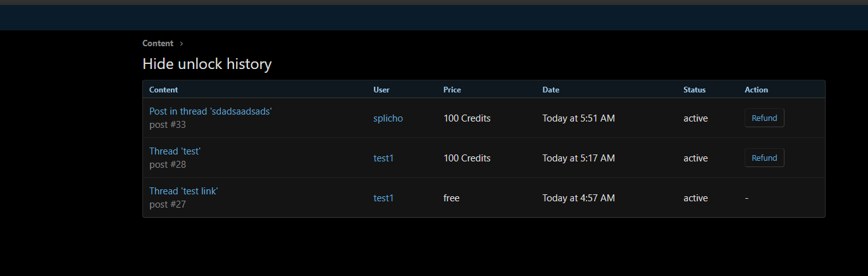Click the Content column header
Viewport: 868px width, 276px height.
click(163, 90)
